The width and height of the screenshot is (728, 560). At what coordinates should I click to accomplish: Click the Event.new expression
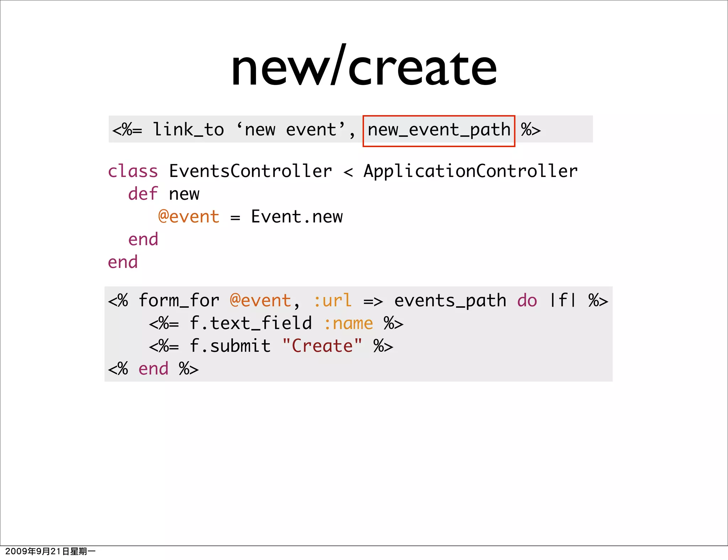pyautogui.click(x=297, y=217)
